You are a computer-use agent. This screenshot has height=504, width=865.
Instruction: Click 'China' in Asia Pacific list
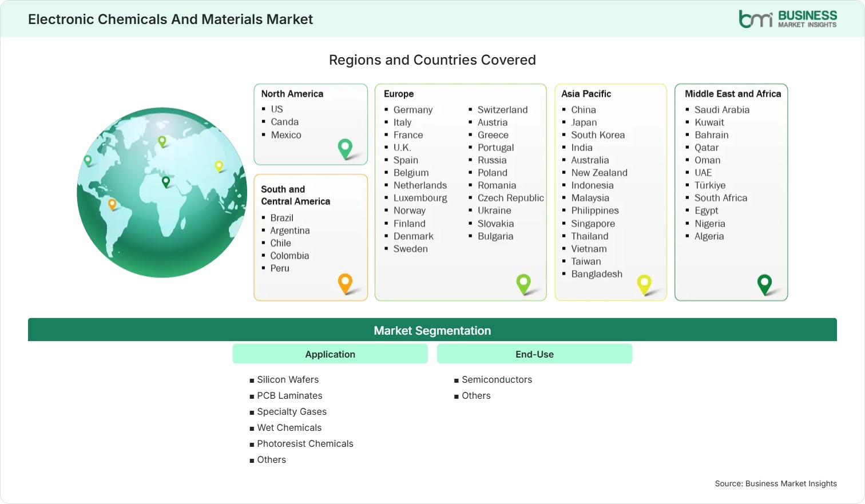tap(583, 110)
